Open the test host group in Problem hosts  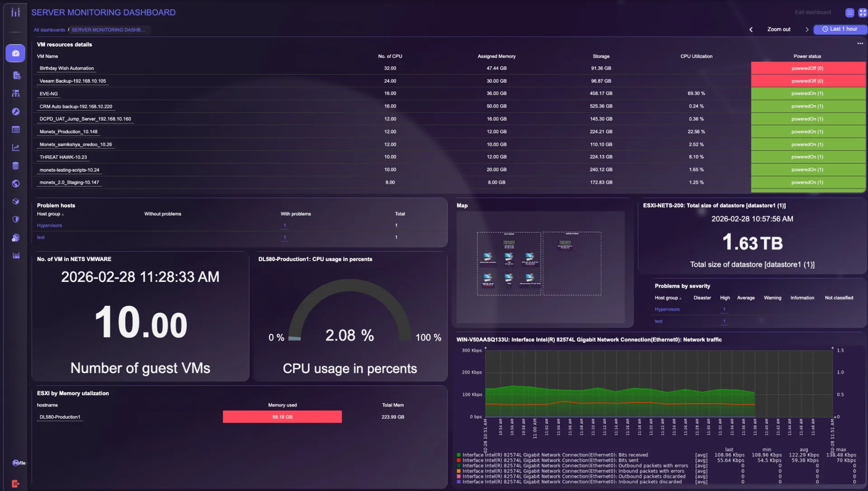pos(41,238)
